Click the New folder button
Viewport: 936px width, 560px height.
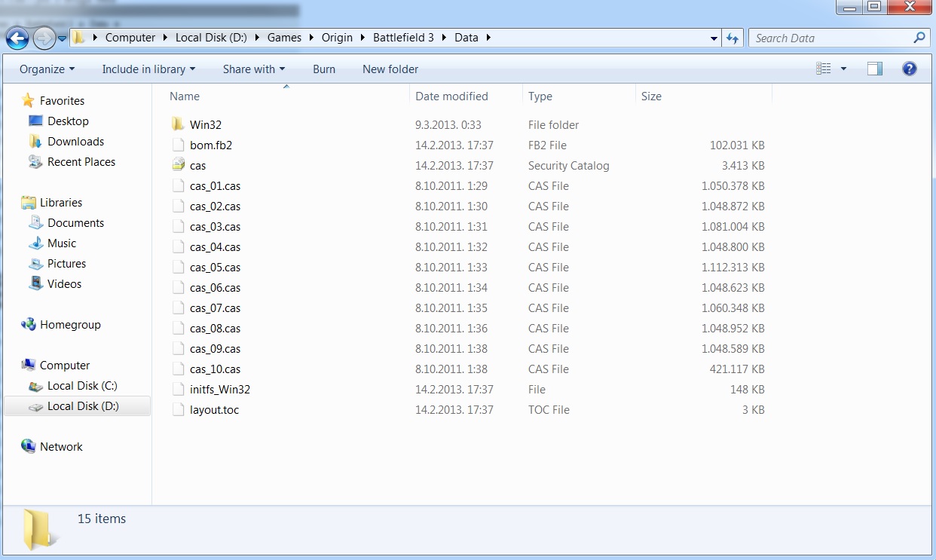(x=390, y=69)
